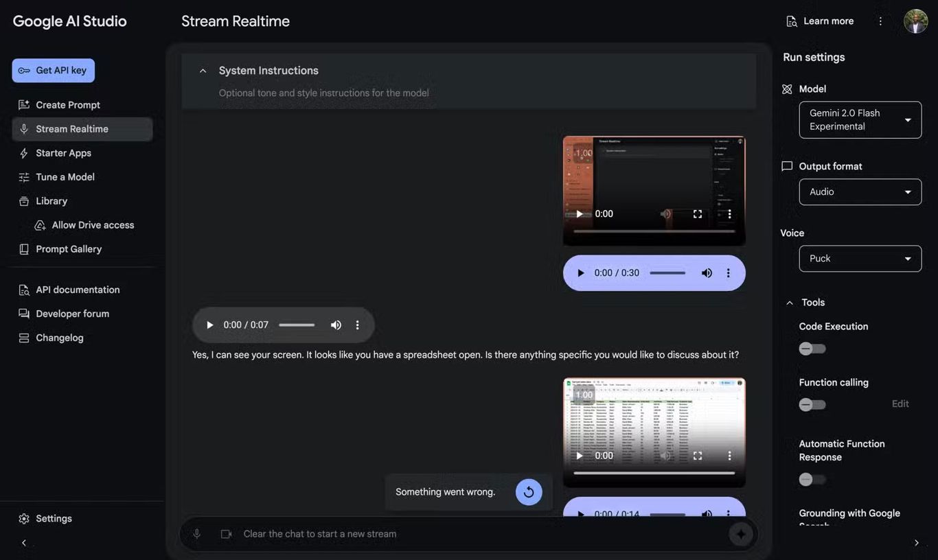Turn on Function calling
Image resolution: width=938 pixels, height=560 pixels.
pos(812,404)
